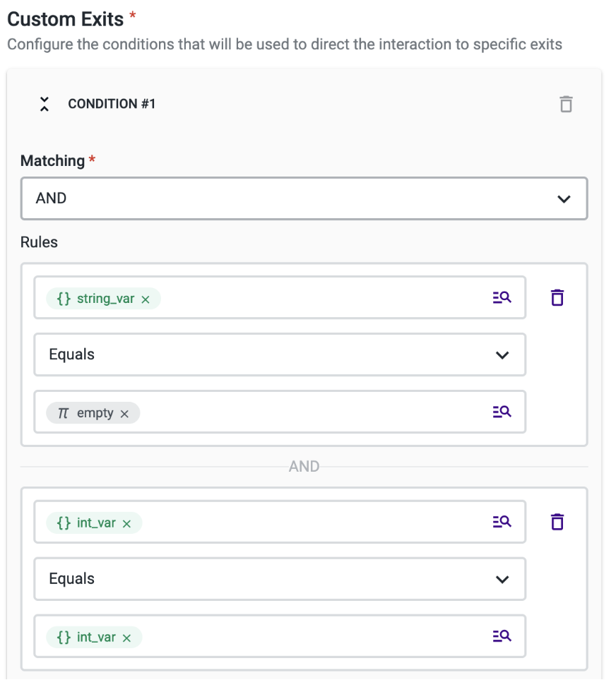Remove the int_var chip in the upper field
Screen dimensions: 616x692
pyautogui.click(x=127, y=523)
